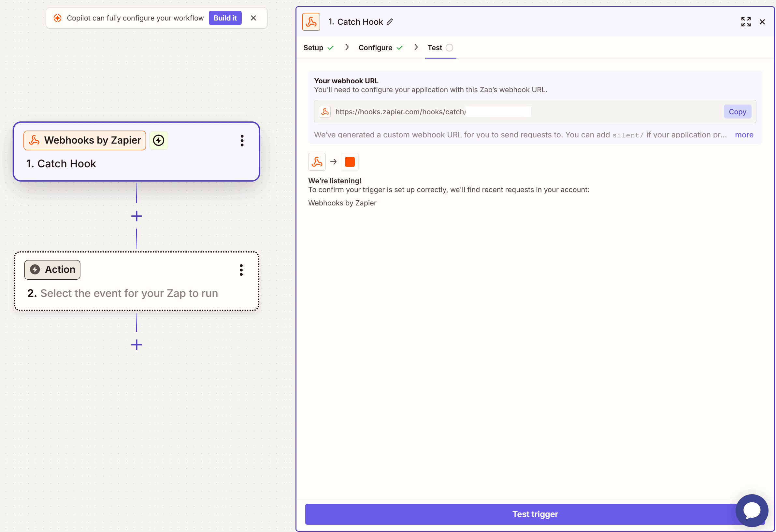Viewport: 776px width, 532px height.
Task: Dismiss the Copilot banner
Action: click(253, 18)
